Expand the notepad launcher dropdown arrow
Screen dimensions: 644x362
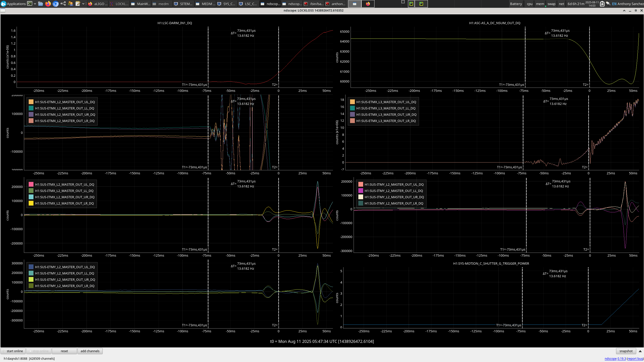pos(83,4)
